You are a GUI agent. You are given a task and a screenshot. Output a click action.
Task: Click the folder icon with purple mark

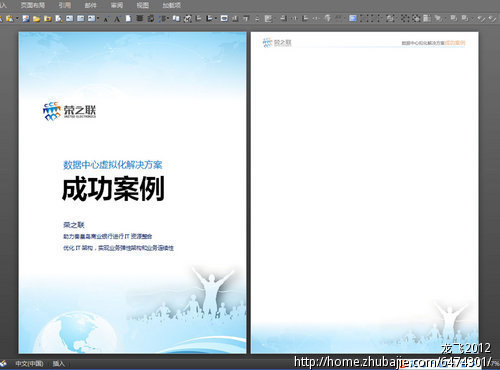[48, 19]
